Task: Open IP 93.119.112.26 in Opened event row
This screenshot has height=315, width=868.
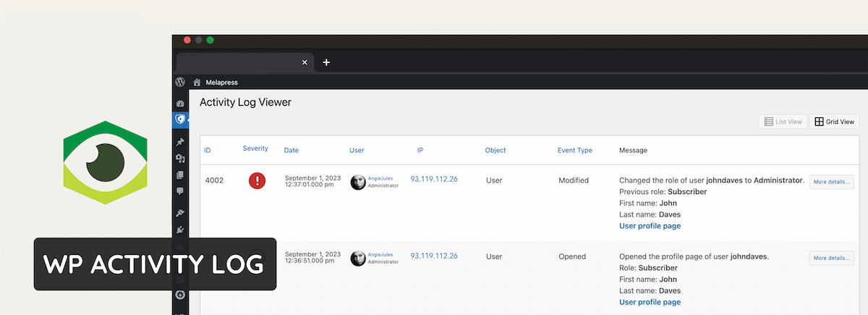Action: (x=434, y=256)
